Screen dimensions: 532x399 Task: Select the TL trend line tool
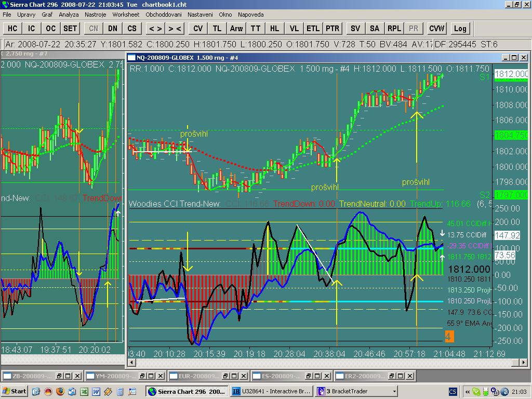tap(217, 29)
